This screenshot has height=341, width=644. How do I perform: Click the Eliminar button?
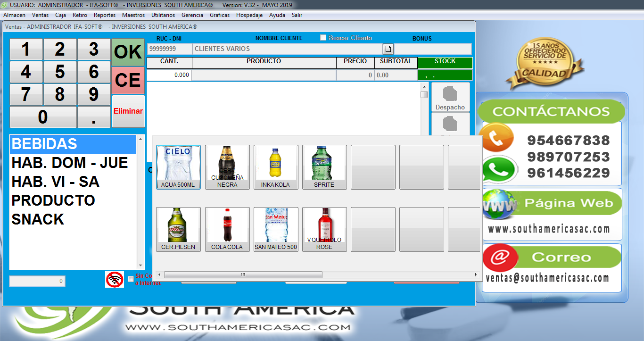(128, 111)
